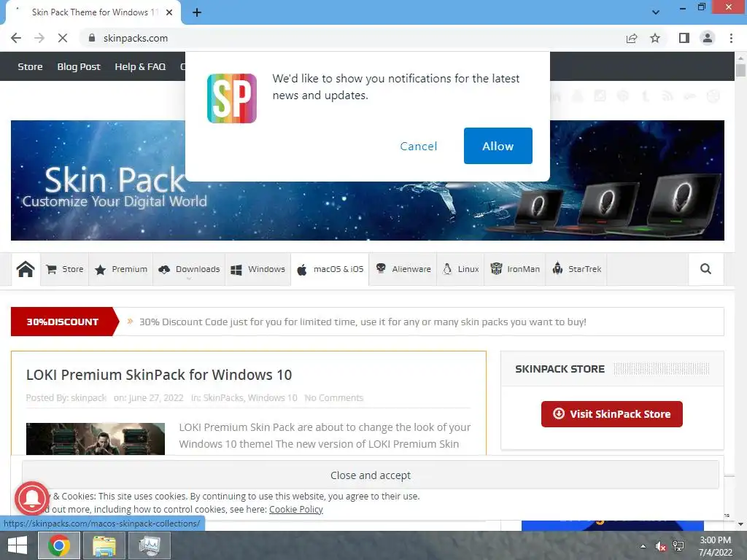
Task: Close the Skin Pack Theme tab
Action: click(x=169, y=12)
